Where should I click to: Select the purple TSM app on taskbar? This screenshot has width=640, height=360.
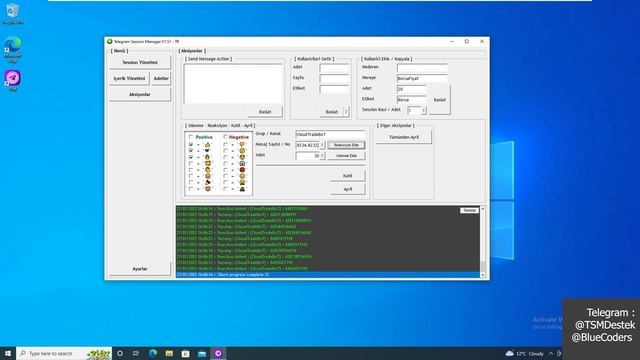tap(218, 353)
